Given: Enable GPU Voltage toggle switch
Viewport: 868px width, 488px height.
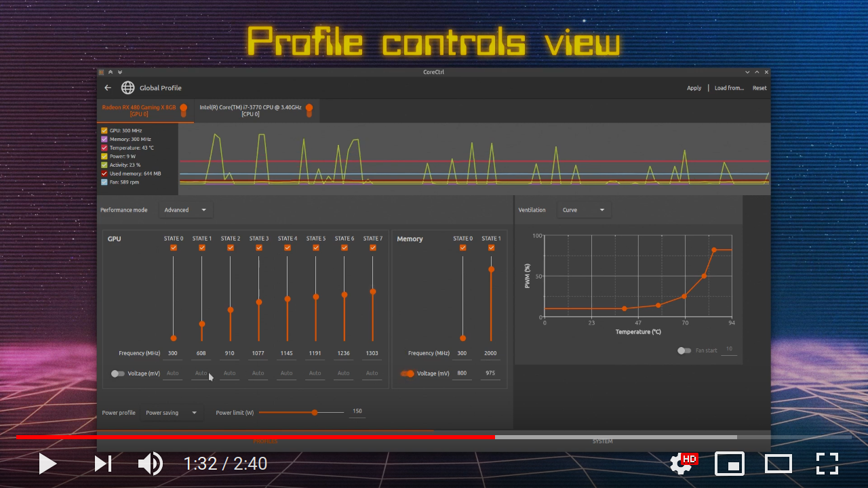Looking at the screenshot, I should click(118, 373).
